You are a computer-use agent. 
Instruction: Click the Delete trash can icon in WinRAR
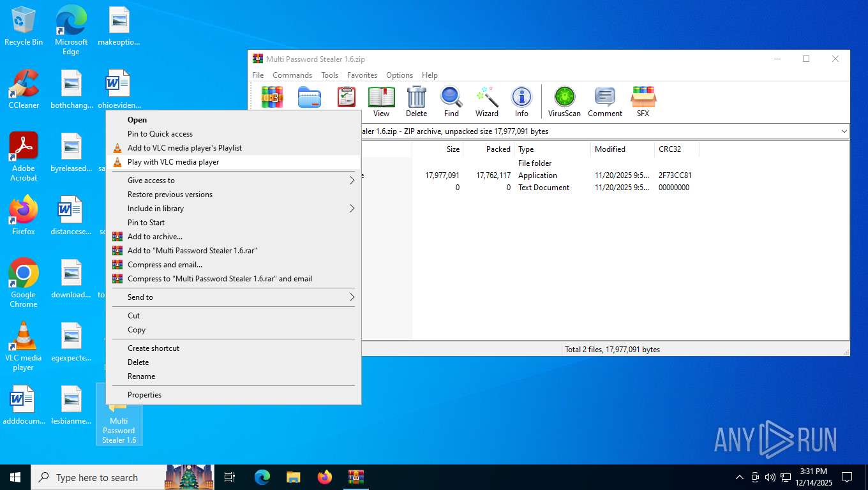416,102
